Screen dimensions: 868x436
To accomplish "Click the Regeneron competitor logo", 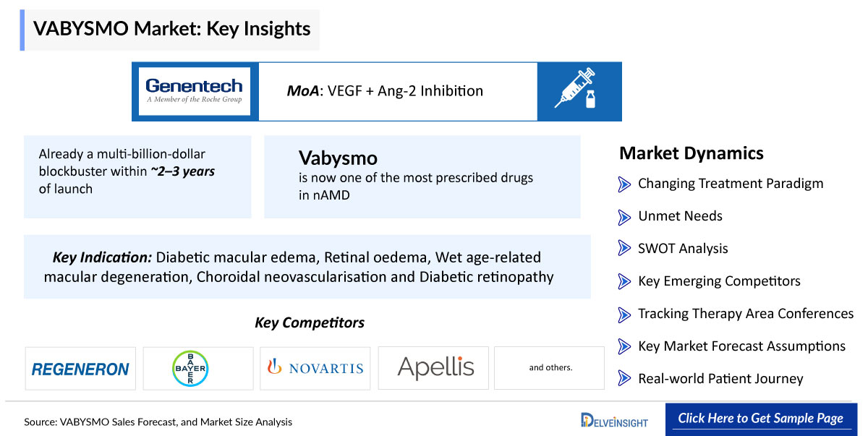I will (80, 369).
